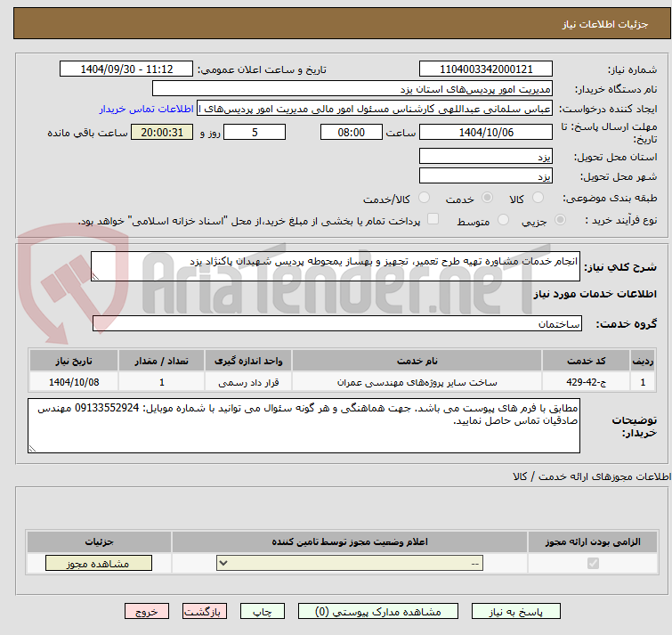Image resolution: width=672 pixels, height=635 pixels.
Task: Click the قرار داد رسمی unit cell
Action: pos(248,382)
